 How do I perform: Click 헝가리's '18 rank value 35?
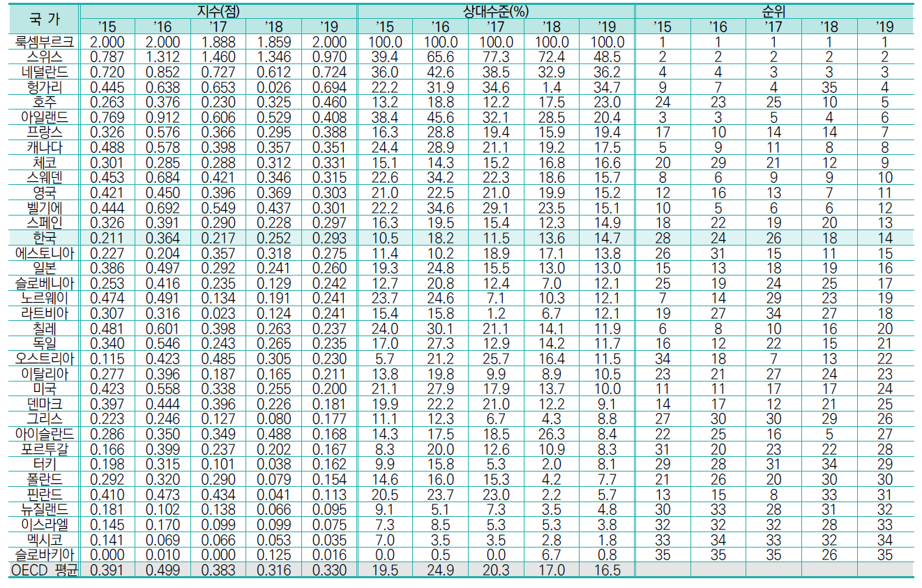point(829,87)
